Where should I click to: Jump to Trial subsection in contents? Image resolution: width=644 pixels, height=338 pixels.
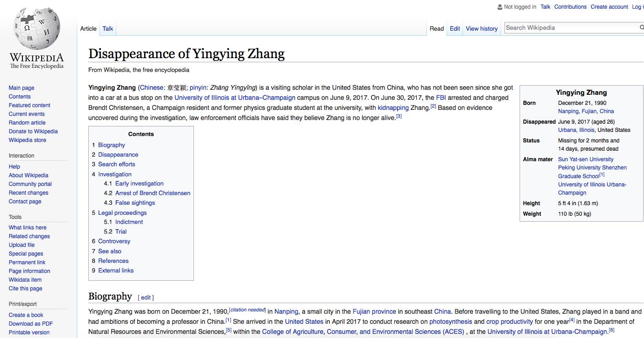[x=121, y=232]
